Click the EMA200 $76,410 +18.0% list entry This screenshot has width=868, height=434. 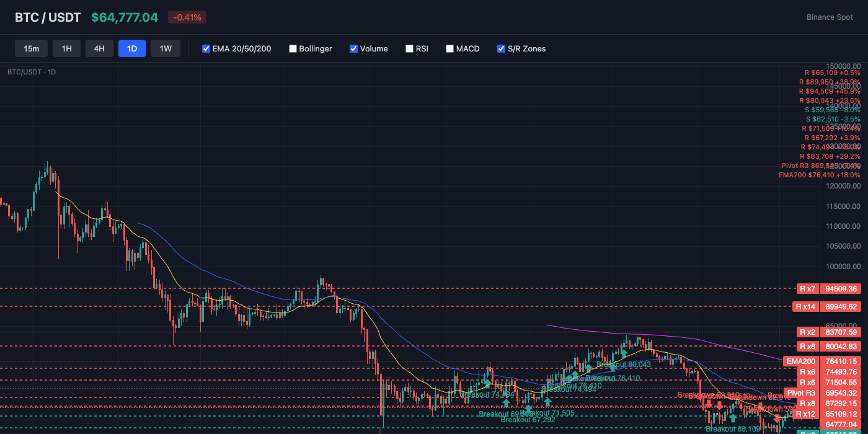(820, 175)
